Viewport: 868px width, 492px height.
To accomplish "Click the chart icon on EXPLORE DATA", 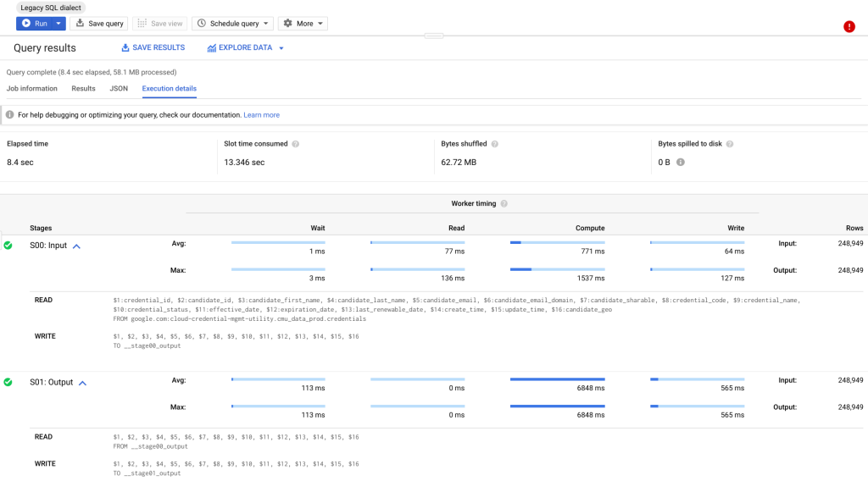I will click(x=211, y=47).
